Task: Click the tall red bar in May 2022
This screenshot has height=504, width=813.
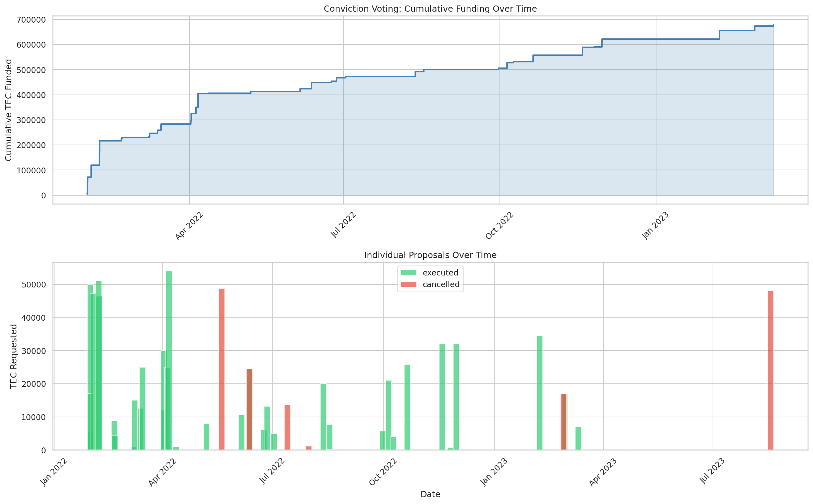Action: click(x=222, y=368)
